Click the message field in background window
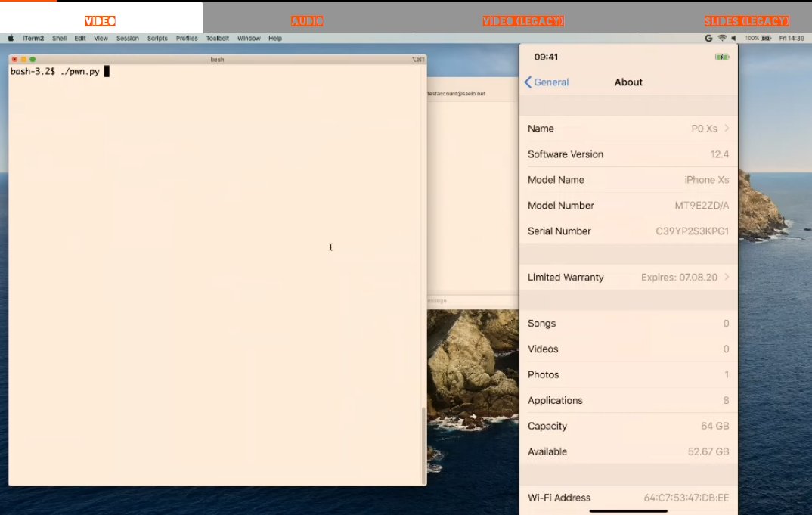The width and height of the screenshot is (812, 515). coord(473,301)
